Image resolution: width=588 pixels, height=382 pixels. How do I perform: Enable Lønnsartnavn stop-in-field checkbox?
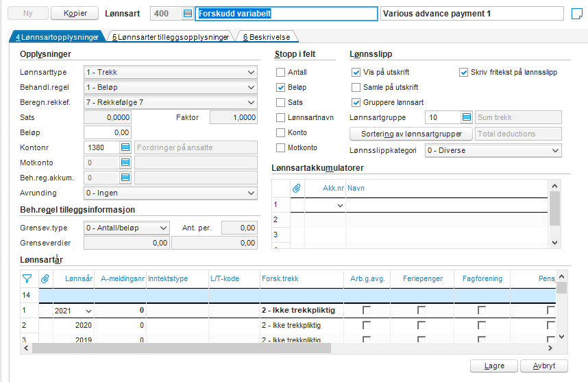(280, 117)
